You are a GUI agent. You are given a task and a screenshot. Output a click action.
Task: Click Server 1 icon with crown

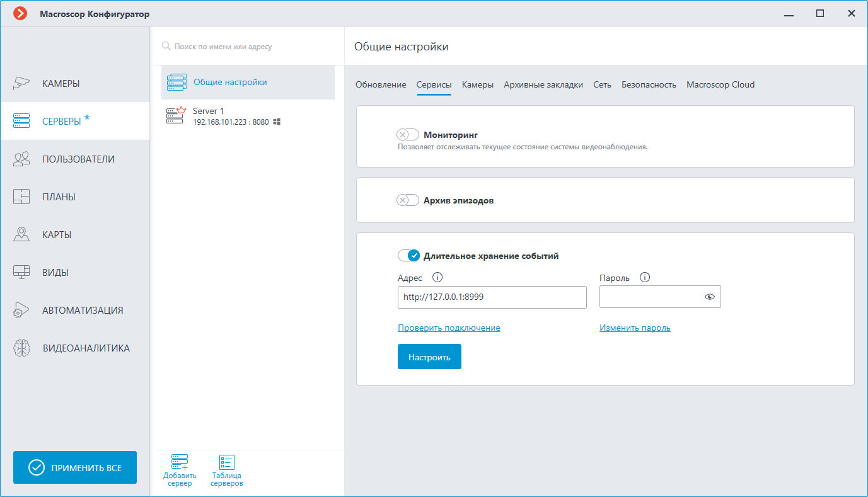[176, 116]
